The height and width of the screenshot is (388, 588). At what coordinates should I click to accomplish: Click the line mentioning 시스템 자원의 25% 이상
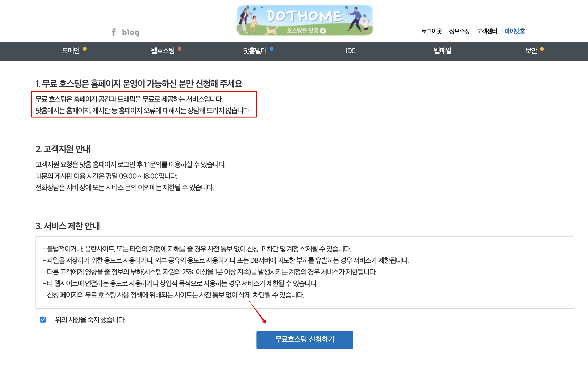click(210, 272)
